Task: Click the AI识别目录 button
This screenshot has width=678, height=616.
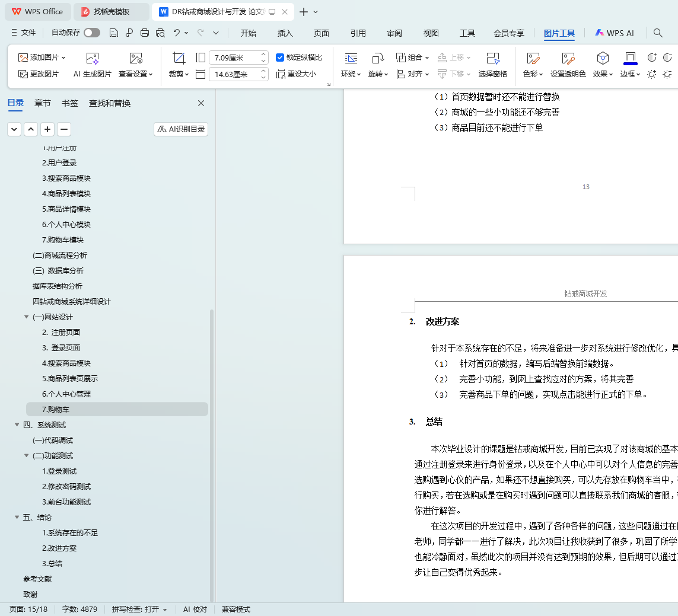Action: click(181, 129)
